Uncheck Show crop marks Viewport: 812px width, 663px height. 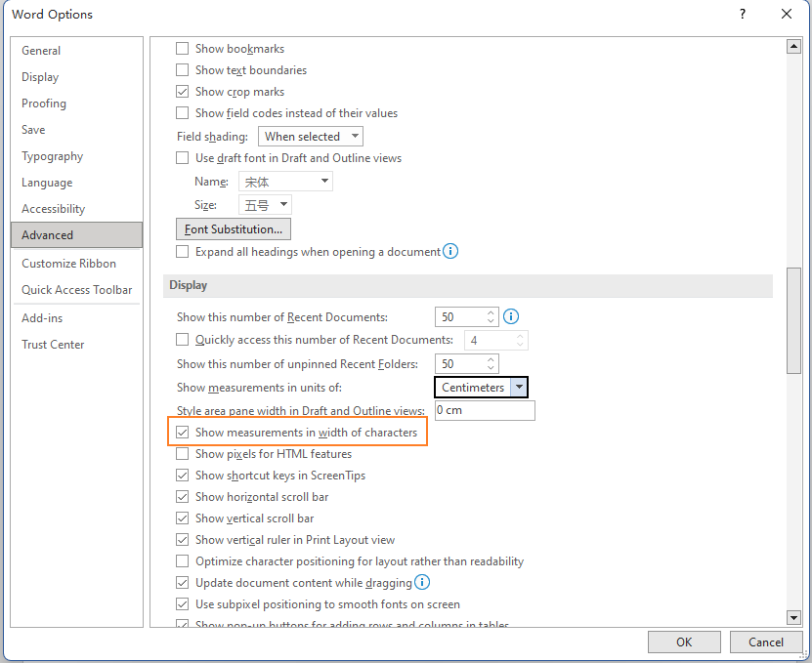(x=183, y=92)
